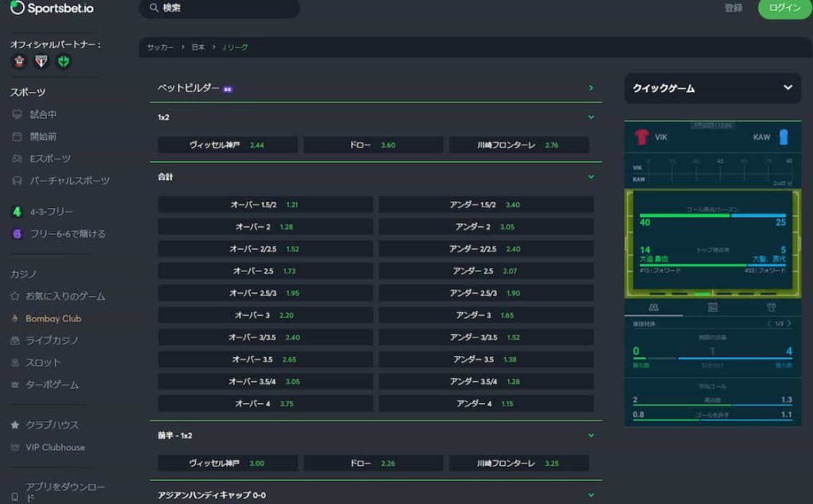Click the 登録 register link

tap(734, 8)
